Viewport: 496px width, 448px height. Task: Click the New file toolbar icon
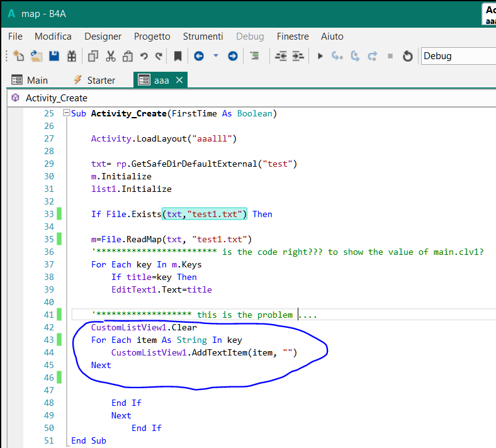18,56
